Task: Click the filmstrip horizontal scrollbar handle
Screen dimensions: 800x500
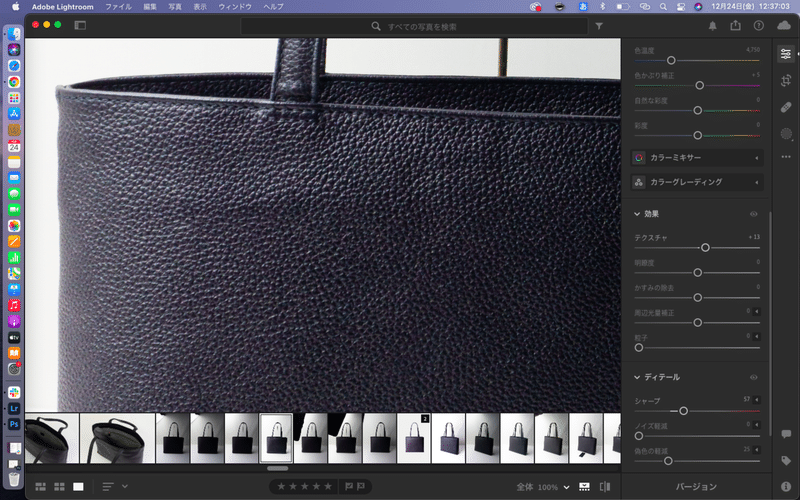Action: click(278, 468)
